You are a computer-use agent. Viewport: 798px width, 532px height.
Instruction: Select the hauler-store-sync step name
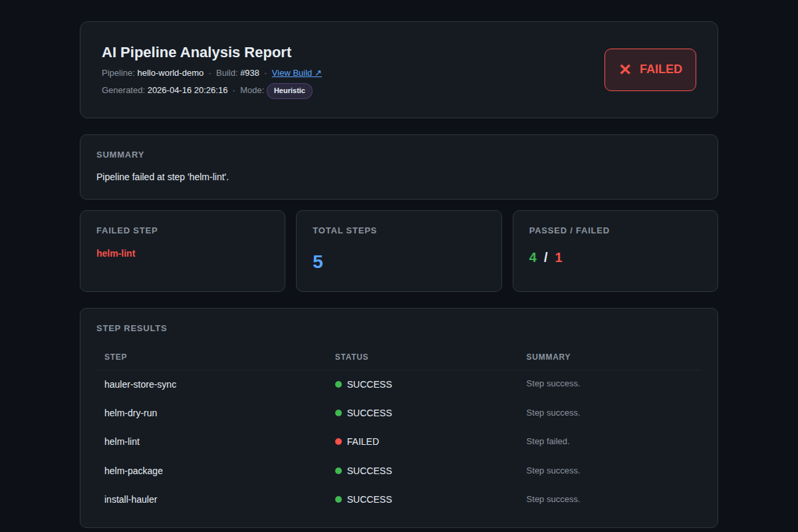coord(140,384)
